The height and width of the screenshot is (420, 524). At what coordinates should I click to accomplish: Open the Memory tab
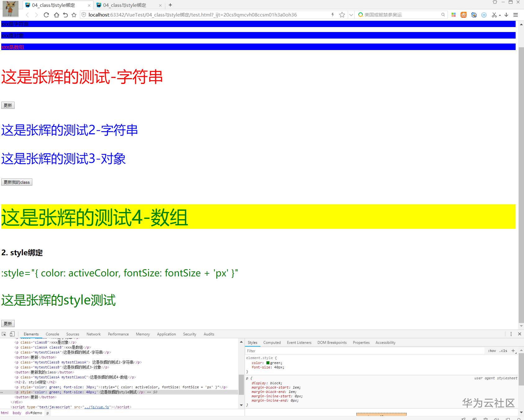tap(143, 334)
